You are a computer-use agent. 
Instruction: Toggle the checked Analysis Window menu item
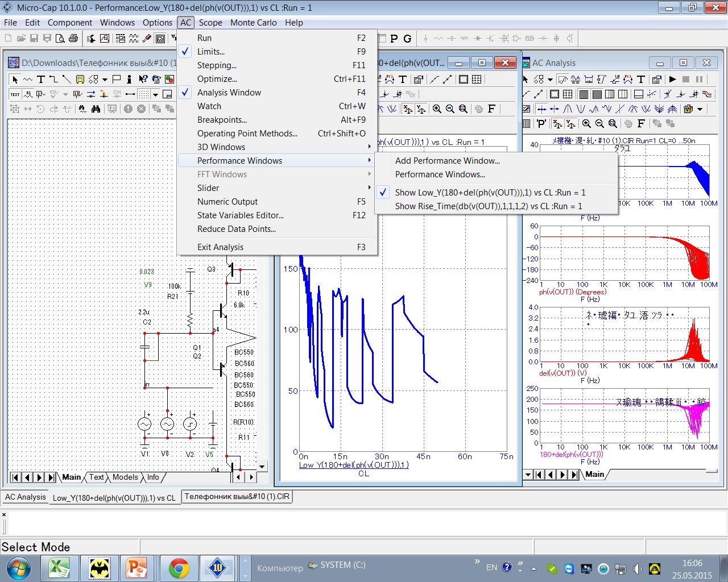click(x=278, y=92)
